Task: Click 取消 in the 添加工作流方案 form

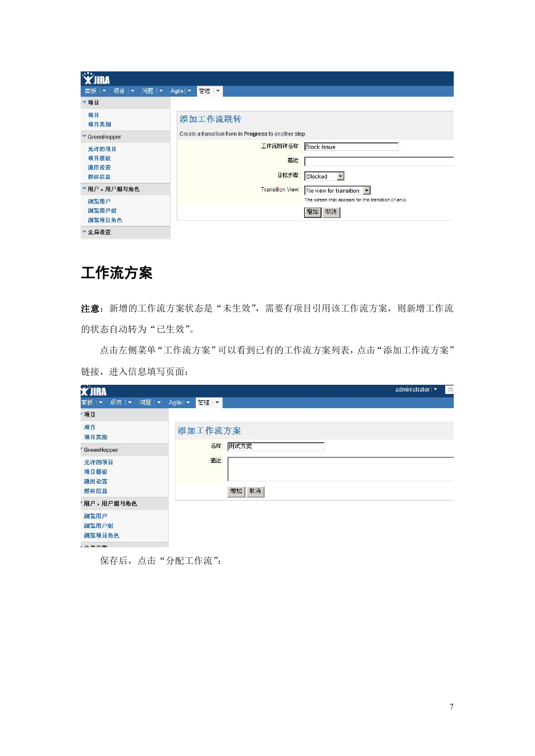Action: pos(255,492)
